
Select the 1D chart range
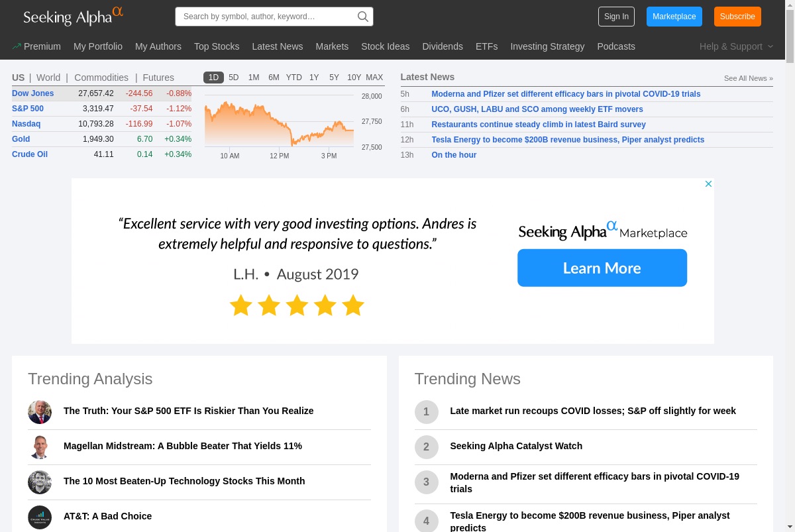[x=213, y=78]
